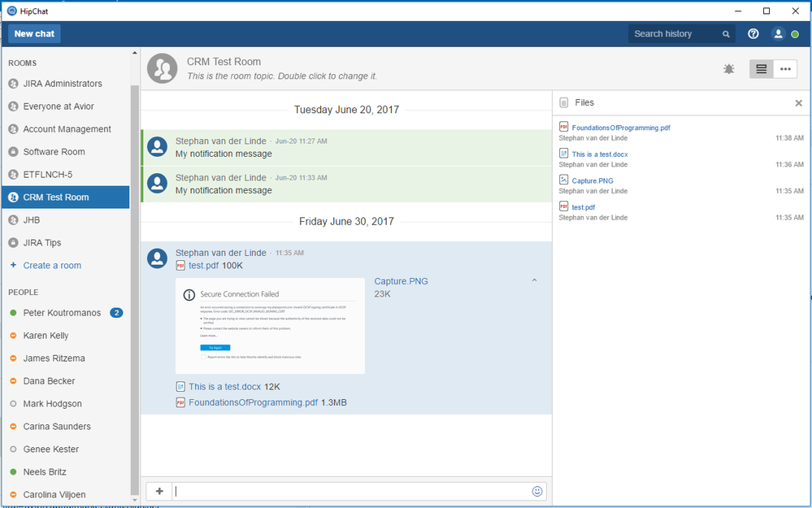Open FoundationsOfProgramming.pdf in Files panel

[621, 128]
